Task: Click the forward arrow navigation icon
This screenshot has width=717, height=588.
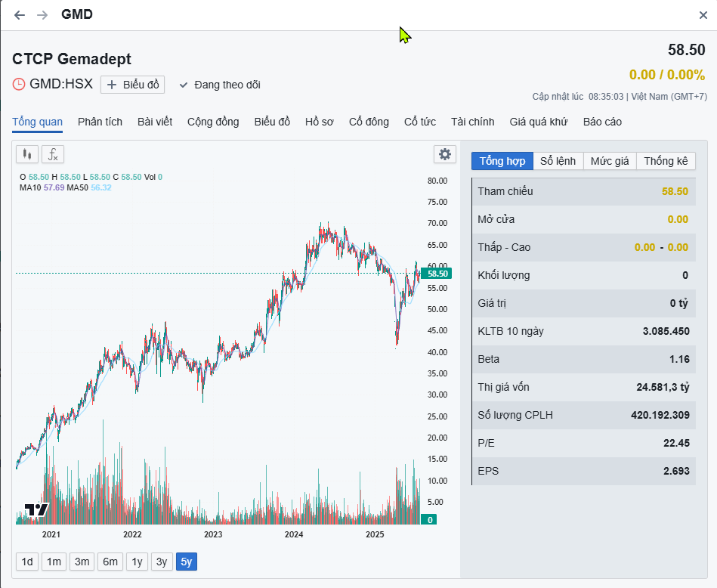Action: 42,15
